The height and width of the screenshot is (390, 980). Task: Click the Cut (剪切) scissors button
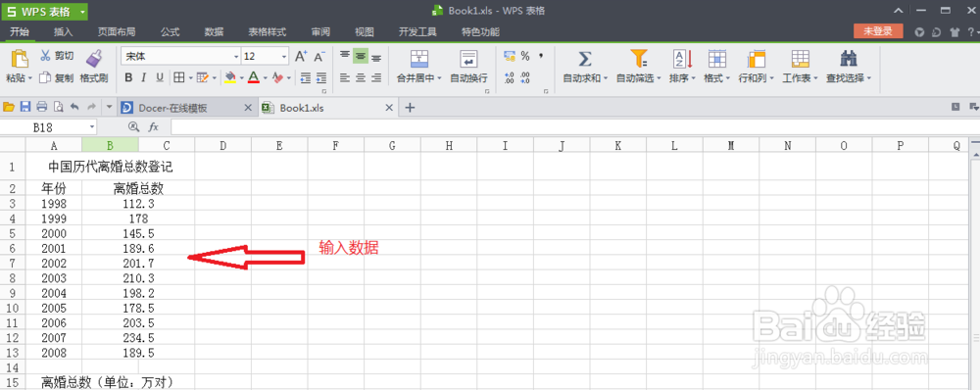[56, 56]
